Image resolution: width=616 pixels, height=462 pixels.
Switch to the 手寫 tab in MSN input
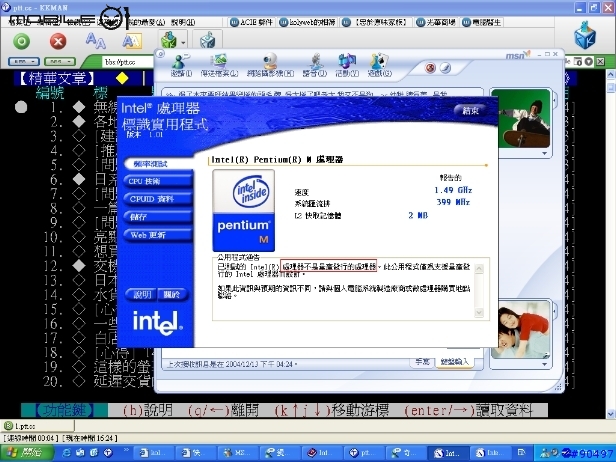[x=422, y=361]
